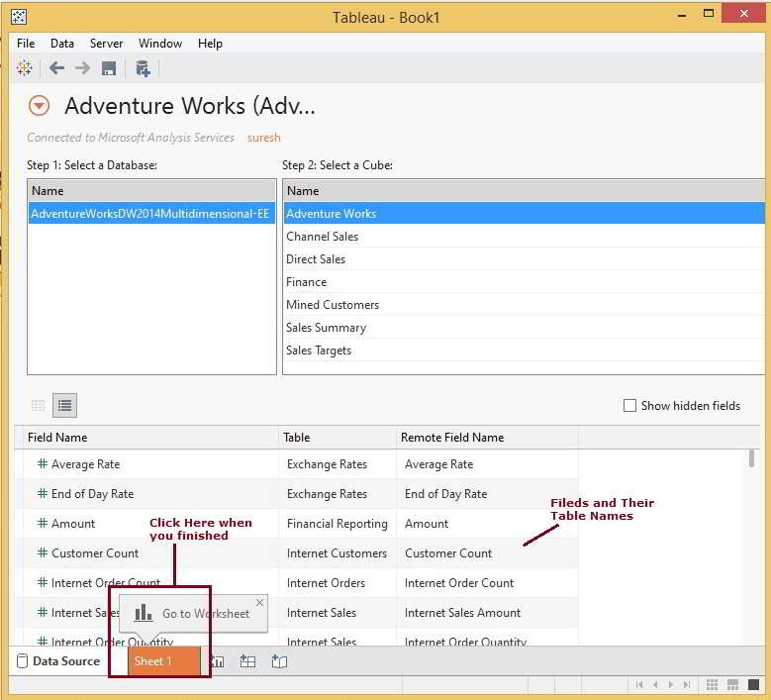Select the Finance cube

pos(525,282)
